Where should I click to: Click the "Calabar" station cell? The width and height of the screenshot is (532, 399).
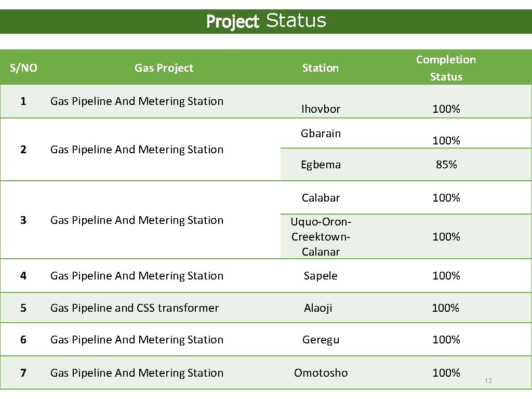[x=321, y=198]
